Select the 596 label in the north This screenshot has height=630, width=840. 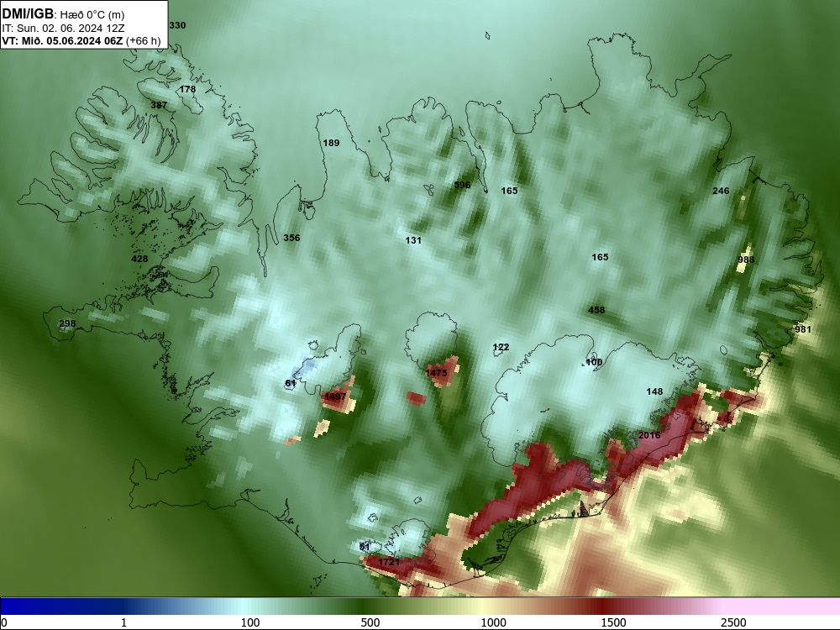pyautogui.click(x=462, y=185)
